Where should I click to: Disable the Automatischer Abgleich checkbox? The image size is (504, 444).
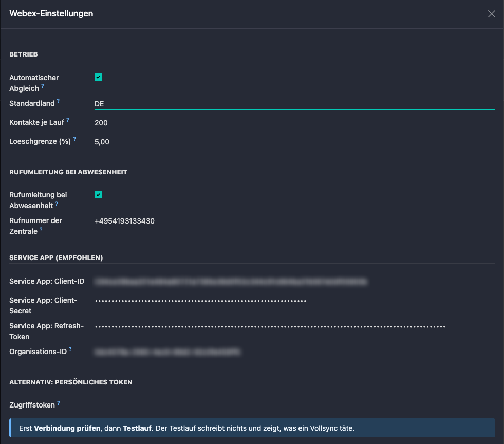coord(98,77)
